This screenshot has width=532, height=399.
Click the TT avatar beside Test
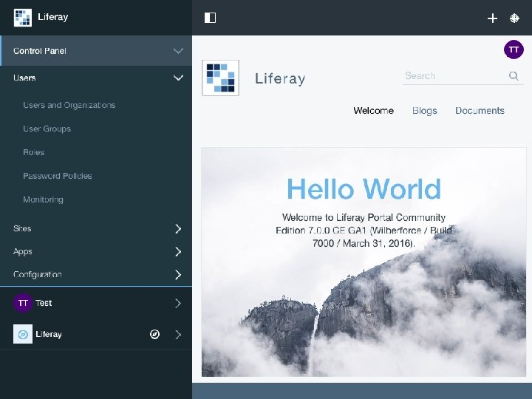click(x=23, y=303)
